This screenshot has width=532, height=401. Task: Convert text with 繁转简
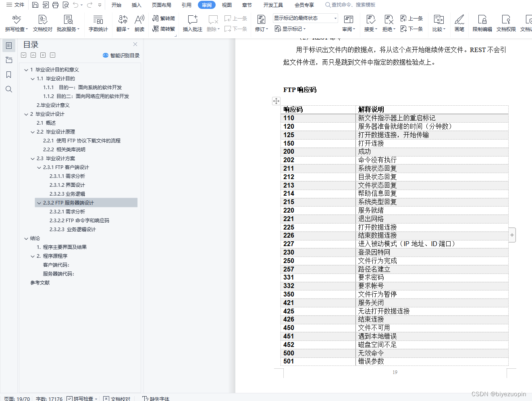pos(164,18)
